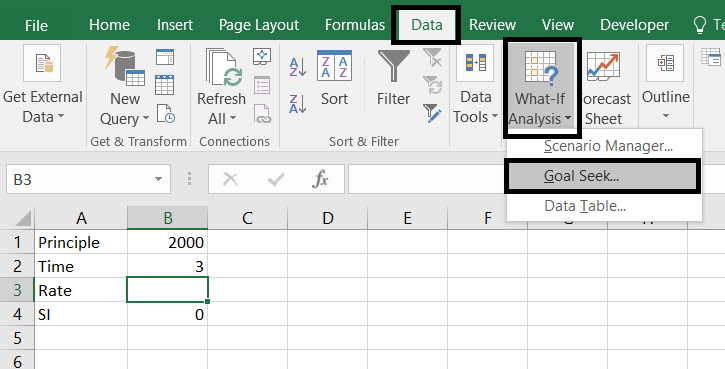Click the Select All corner triangle
The width and height of the screenshot is (725, 369).
(x=22, y=218)
